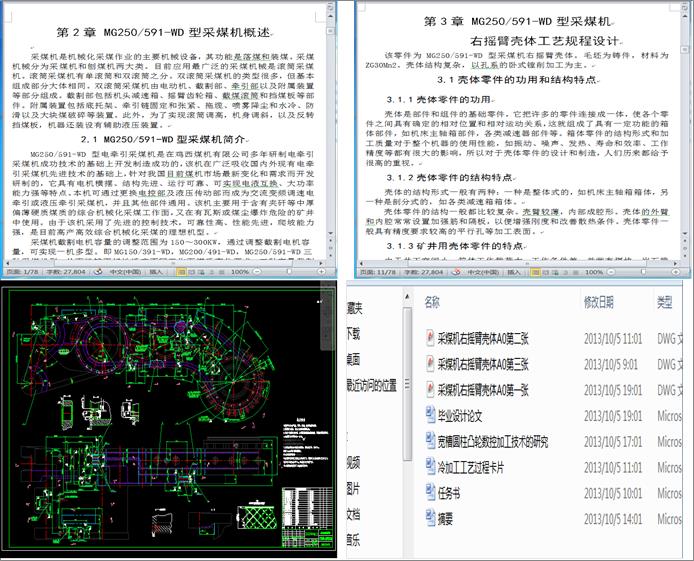Open the 摘要 Word file
Screen dimensions: 694x561
point(449,518)
